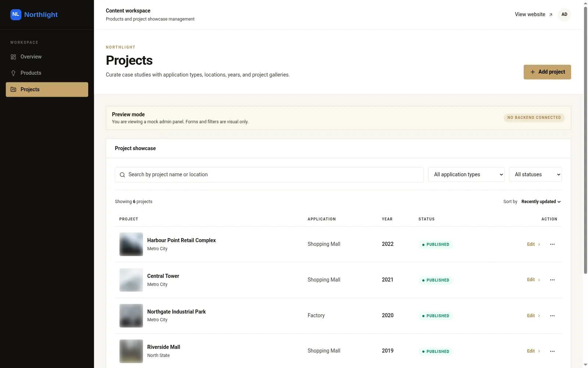Viewport: 588px width, 368px height.
Task: Click the Northgate Industrial Park thumbnail
Action: point(131,316)
